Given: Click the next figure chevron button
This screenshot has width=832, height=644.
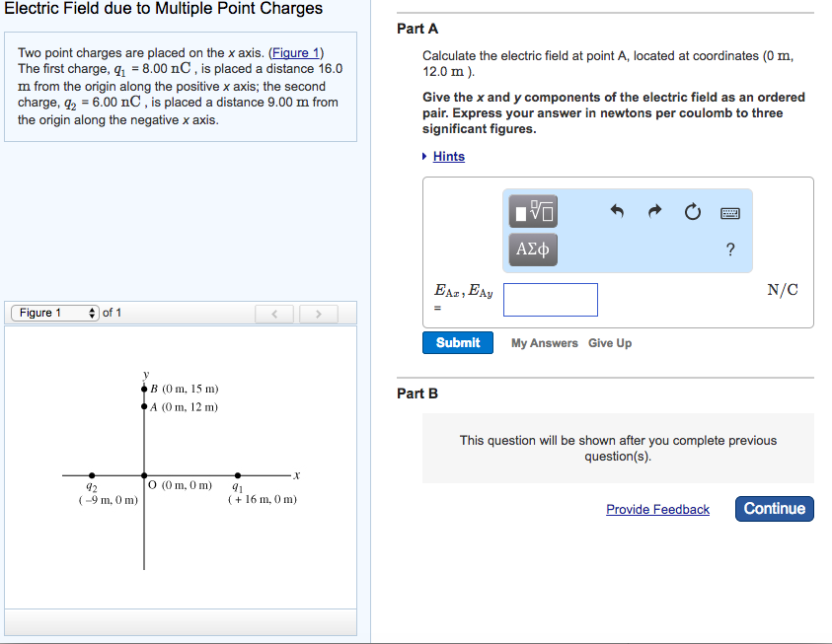Looking at the screenshot, I should tap(318, 314).
